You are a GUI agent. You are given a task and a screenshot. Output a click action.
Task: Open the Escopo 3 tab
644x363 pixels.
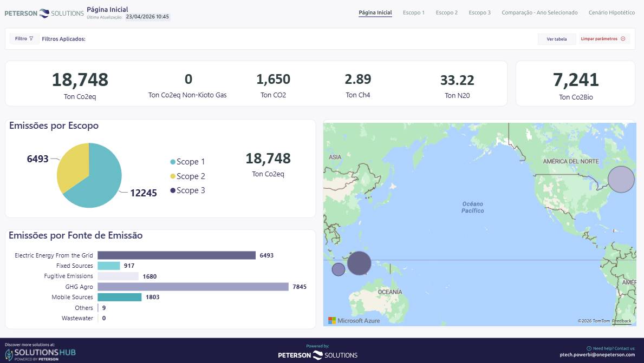pos(480,13)
